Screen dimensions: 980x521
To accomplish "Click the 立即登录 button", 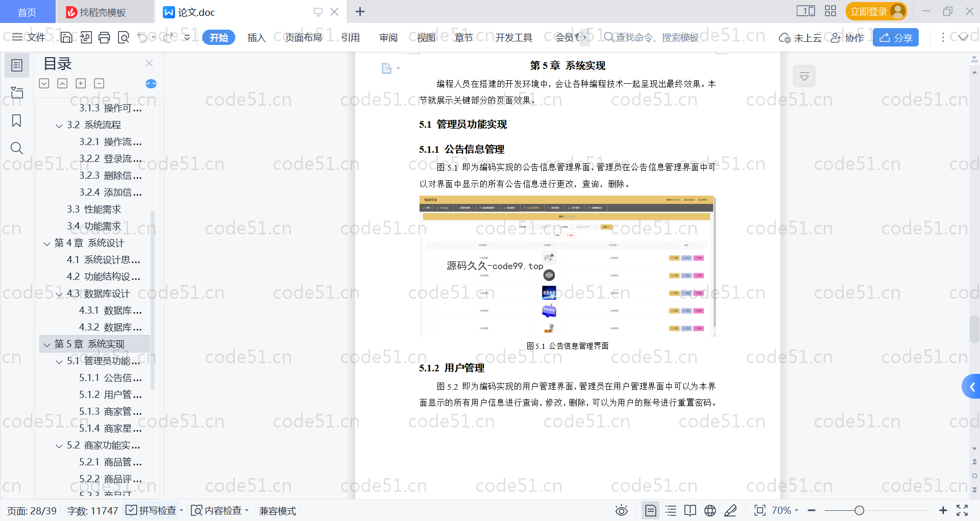I will pos(876,11).
